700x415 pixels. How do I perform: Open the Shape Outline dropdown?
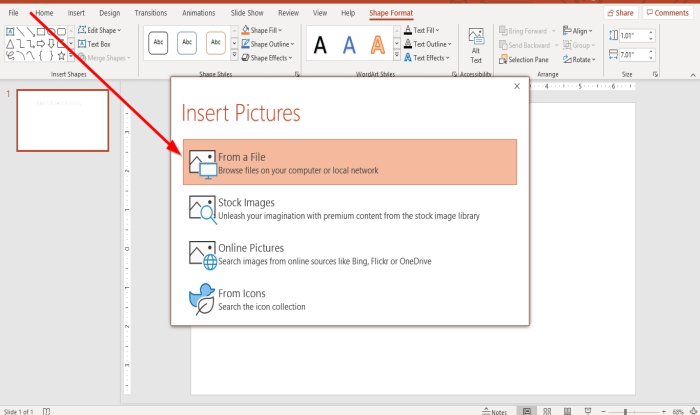tap(268, 44)
